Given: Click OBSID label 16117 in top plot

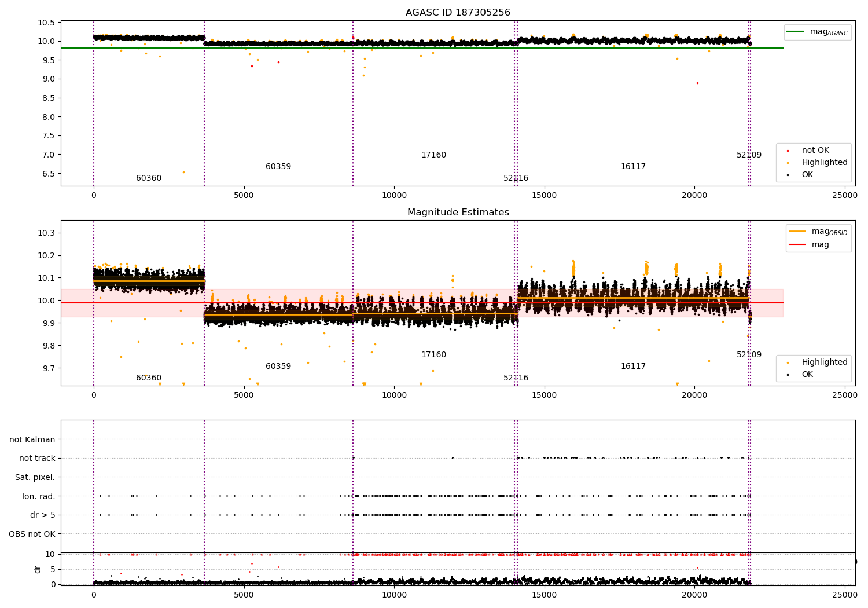Looking at the screenshot, I should (633, 167).
